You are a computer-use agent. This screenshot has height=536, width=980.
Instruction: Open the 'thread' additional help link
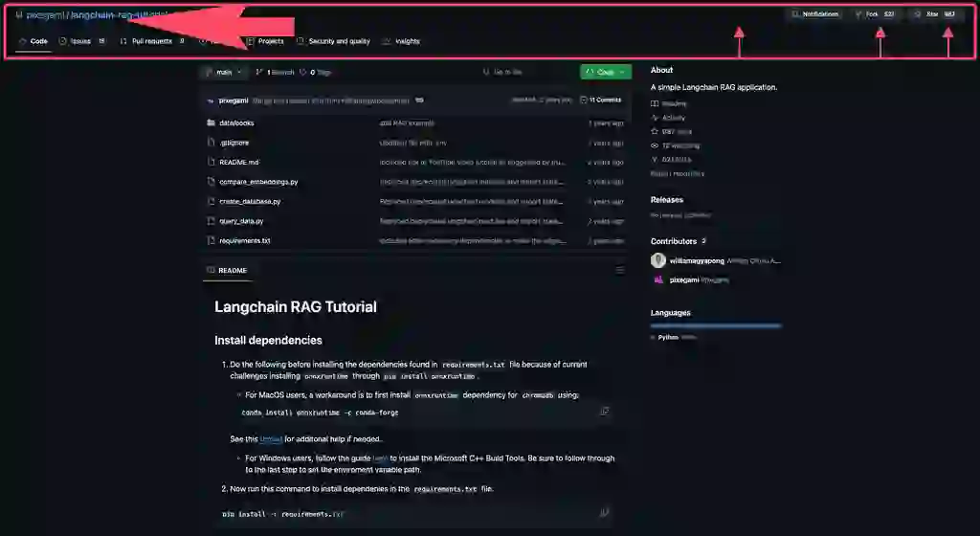(271, 439)
